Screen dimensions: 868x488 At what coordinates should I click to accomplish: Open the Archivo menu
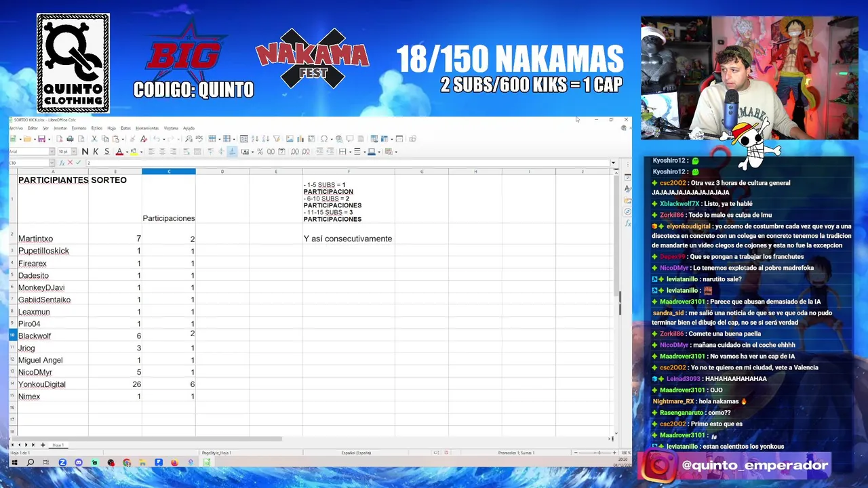pyautogui.click(x=16, y=128)
